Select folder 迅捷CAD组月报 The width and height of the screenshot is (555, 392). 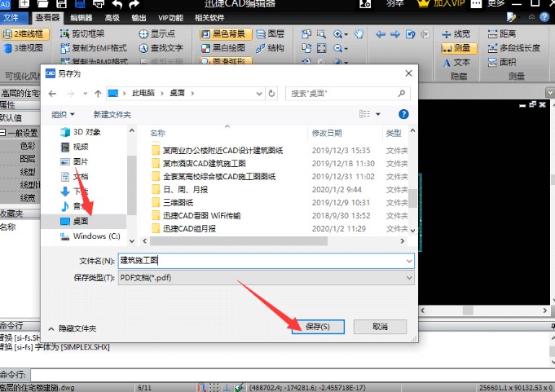coord(183,228)
